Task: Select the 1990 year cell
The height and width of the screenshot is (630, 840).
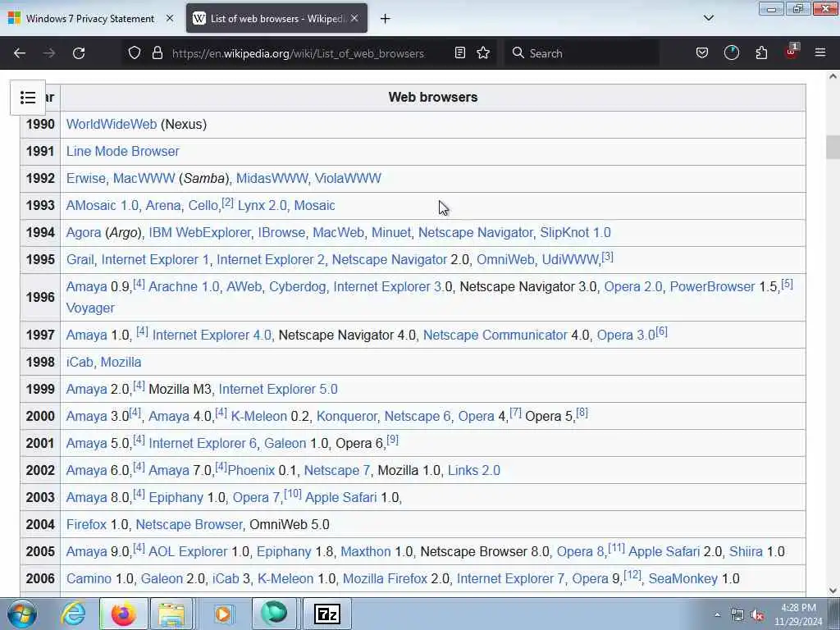Action: (40, 125)
